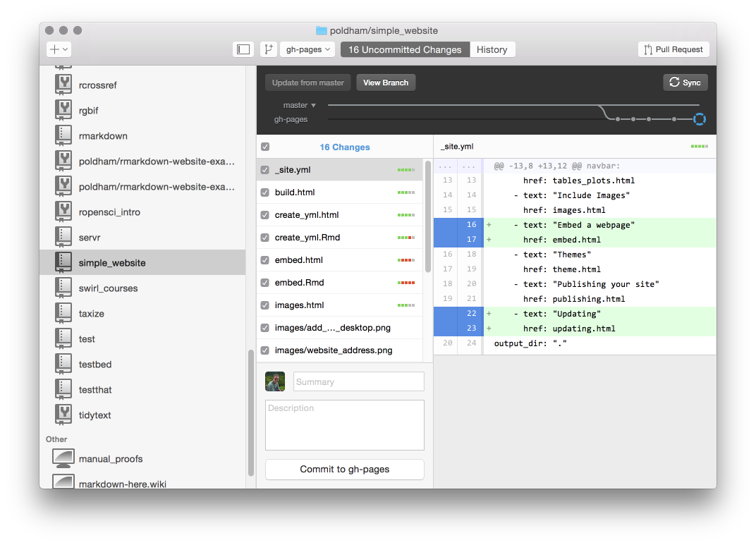756x545 pixels.
Task: Uncheck the create_yml.Rmd checkbox
Action: click(264, 238)
